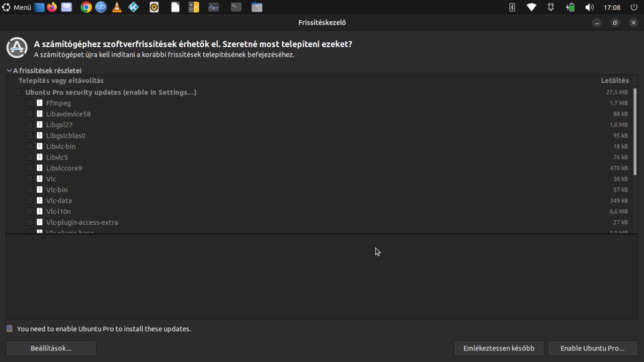Click the update list vertical scrollbar
Image resolution: width=644 pixels, height=362 pixels.
[635, 132]
